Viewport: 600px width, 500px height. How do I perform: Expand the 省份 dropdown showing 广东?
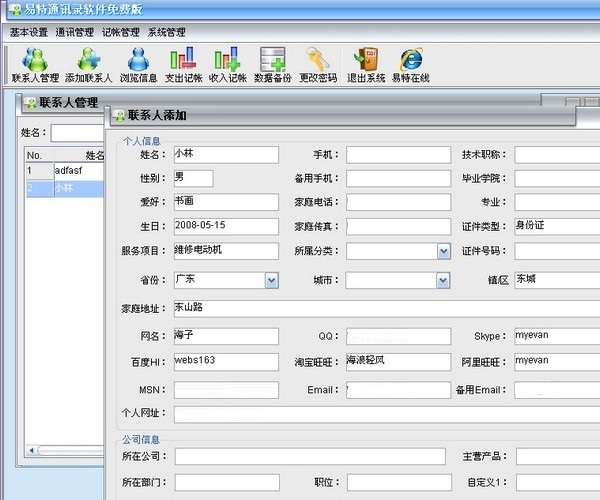[271, 281]
